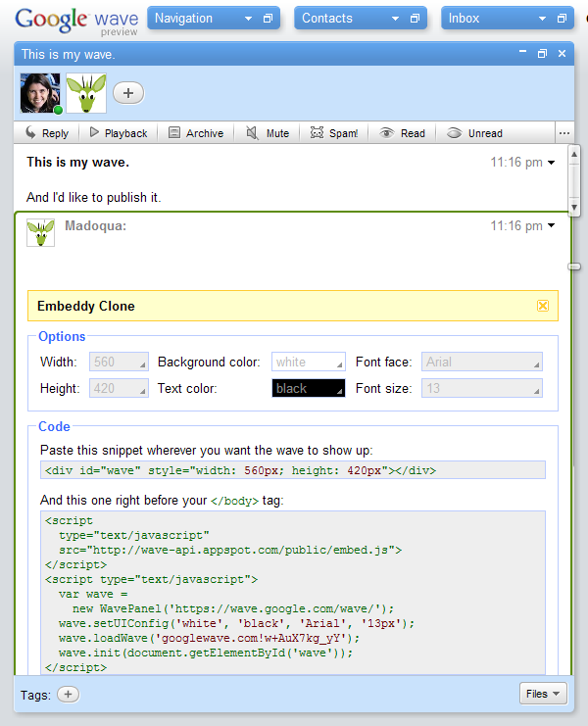Click the script snippet code box
This screenshot has width=588, height=726.
293,593
